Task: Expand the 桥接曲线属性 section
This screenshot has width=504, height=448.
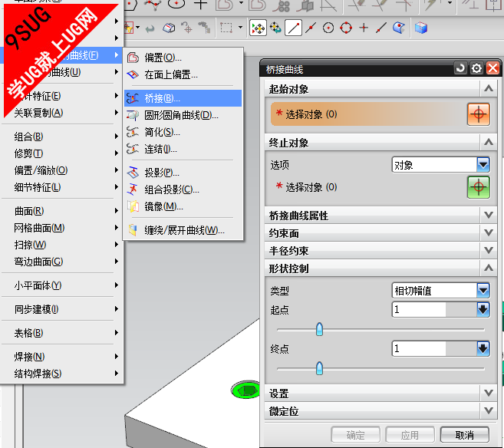Action: click(x=489, y=215)
